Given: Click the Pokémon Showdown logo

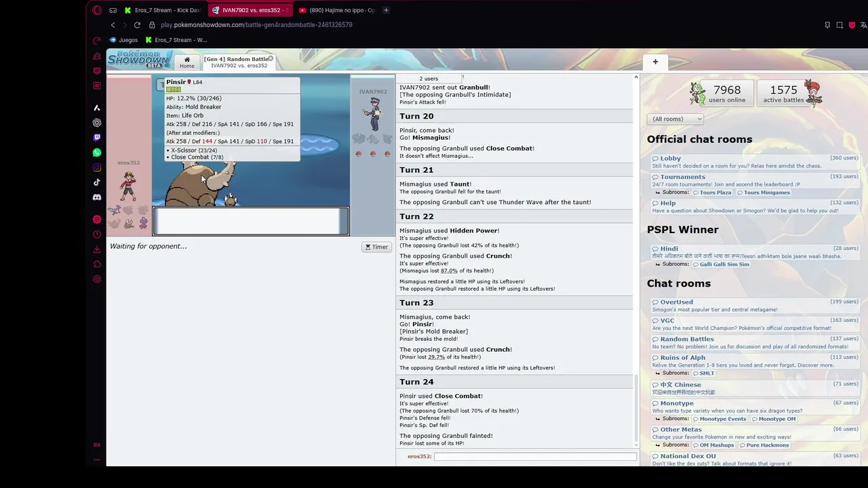Looking at the screenshot, I should [x=139, y=59].
